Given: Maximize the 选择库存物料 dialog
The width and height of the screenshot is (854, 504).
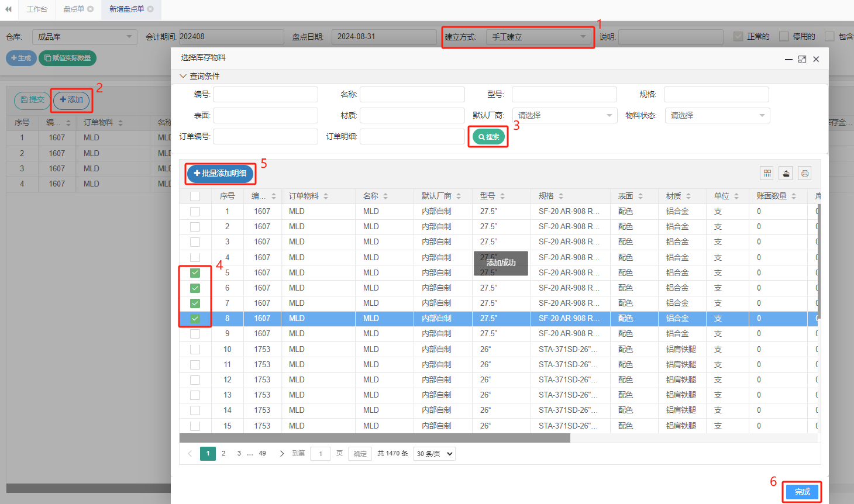Looking at the screenshot, I should pyautogui.click(x=802, y=59).
